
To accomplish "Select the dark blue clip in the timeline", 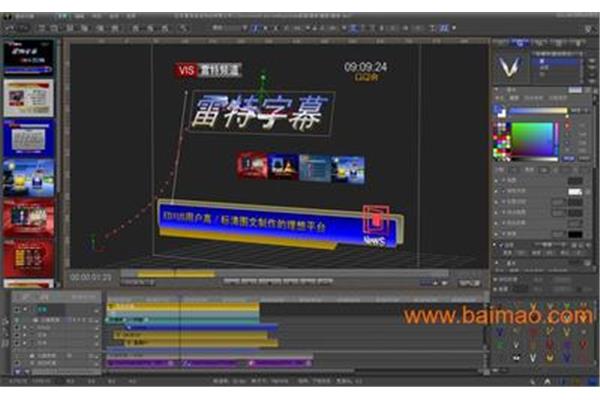I will pos(201,327).
